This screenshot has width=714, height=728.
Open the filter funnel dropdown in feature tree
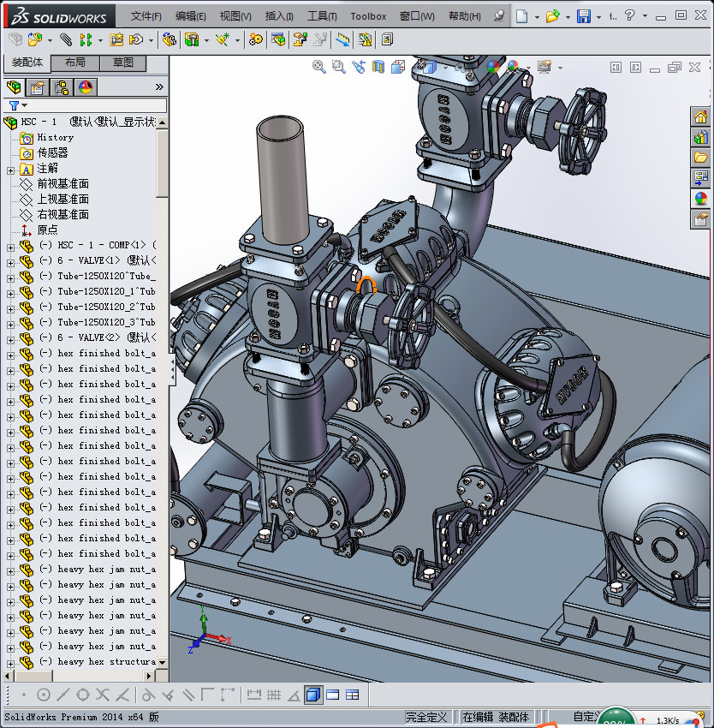(x=17, y=105)
